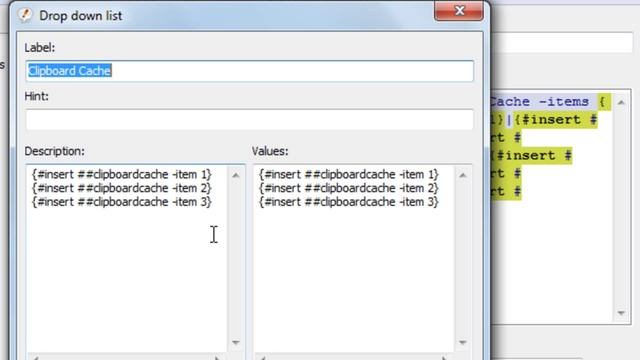Select Description line with item 2
The width and height of the screenshot is (640, 360).
coord(122,188)
